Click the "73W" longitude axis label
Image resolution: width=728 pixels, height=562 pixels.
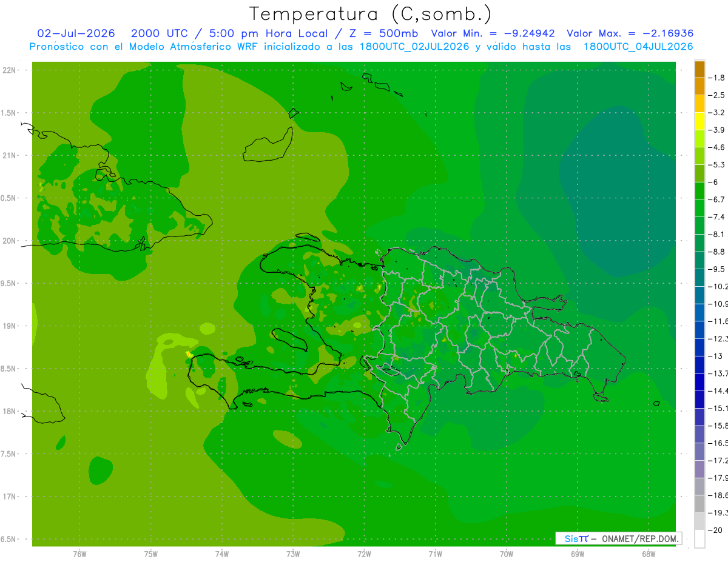pos(293,554)
